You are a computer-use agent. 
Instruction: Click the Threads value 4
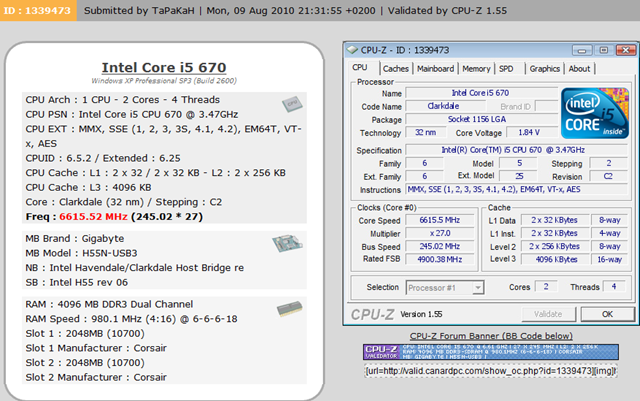614,287
